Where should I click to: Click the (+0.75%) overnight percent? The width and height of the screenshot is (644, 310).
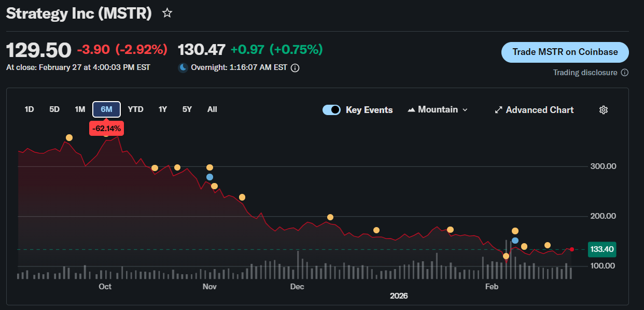tap(296, 50)
